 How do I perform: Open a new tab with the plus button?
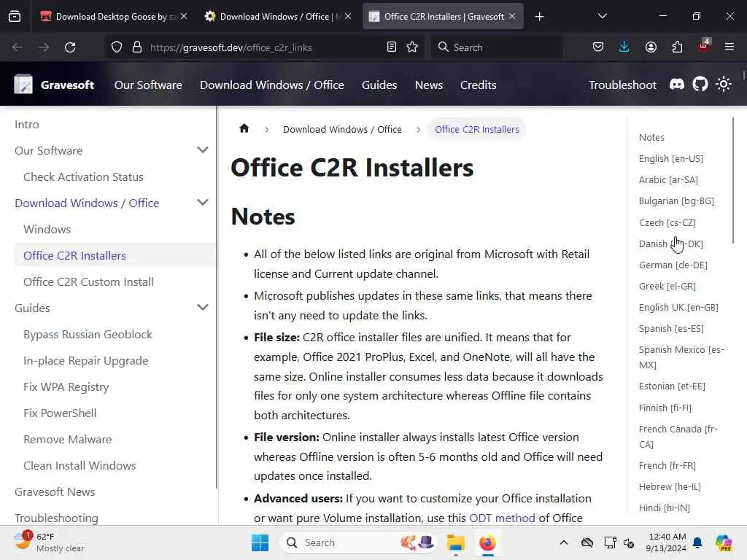coord(539,17)
